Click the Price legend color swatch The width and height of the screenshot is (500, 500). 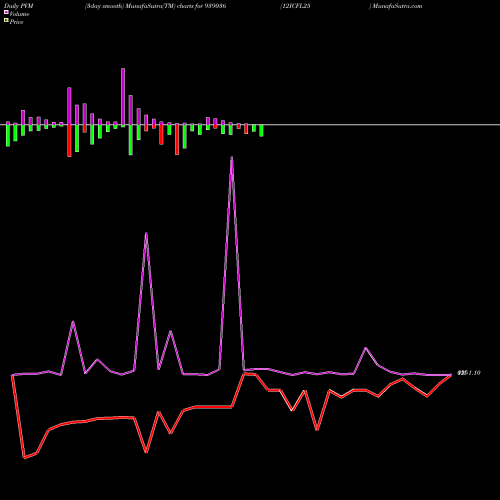point(6,21)
